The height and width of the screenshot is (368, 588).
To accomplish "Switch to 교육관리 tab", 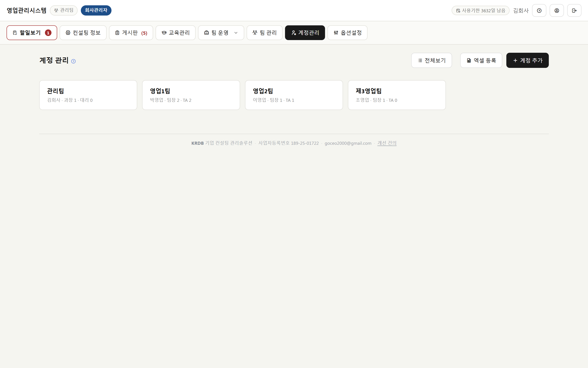I will (175, 33).
